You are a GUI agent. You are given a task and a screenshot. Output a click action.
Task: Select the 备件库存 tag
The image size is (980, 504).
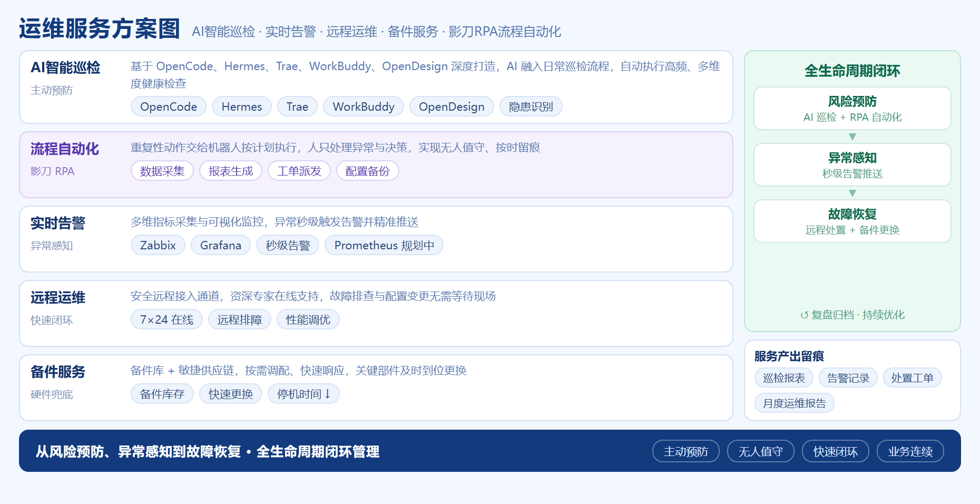tap(162, 394)
